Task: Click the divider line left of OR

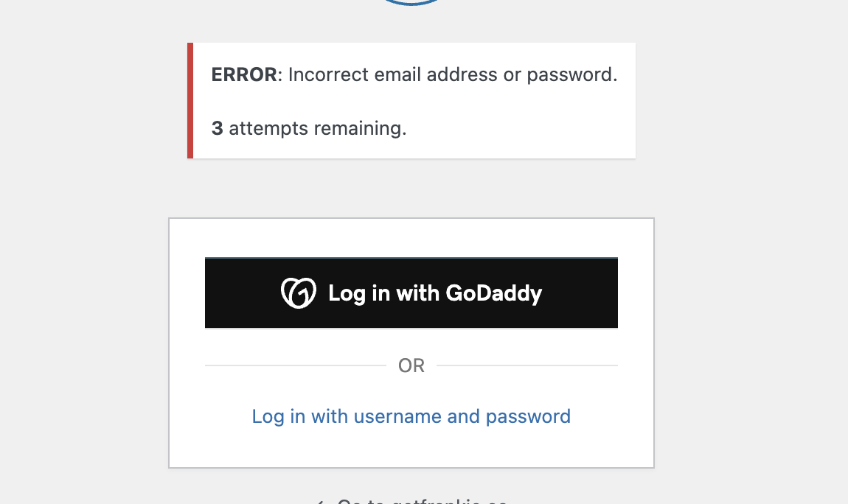Action: 295,365
